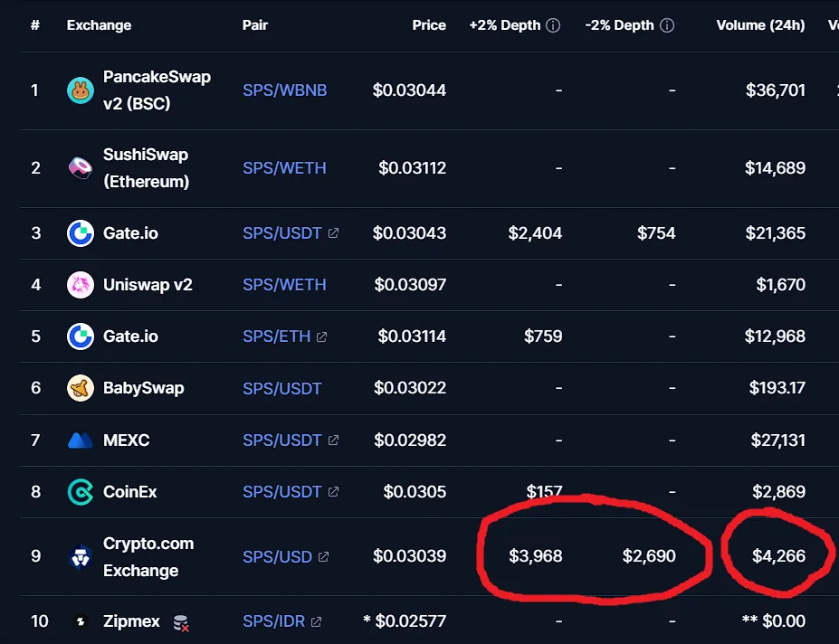Screen dimensions: 839x644
Task: Open the SPS/ETH pair on Gate.io
Action: 277,336
